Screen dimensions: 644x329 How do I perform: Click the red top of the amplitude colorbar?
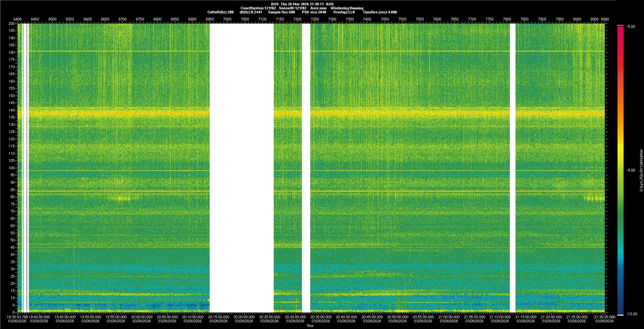(x=621, y=30)
